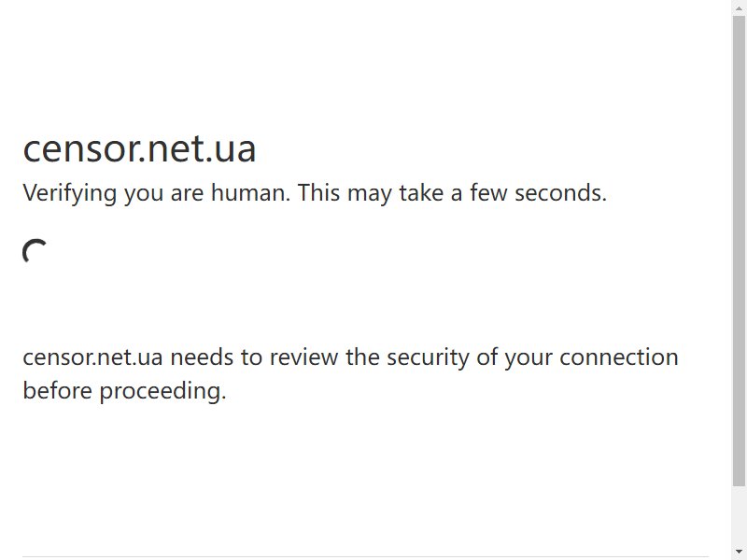
Task: Click the words 'security of your connection'
Action: pos(532,358)
